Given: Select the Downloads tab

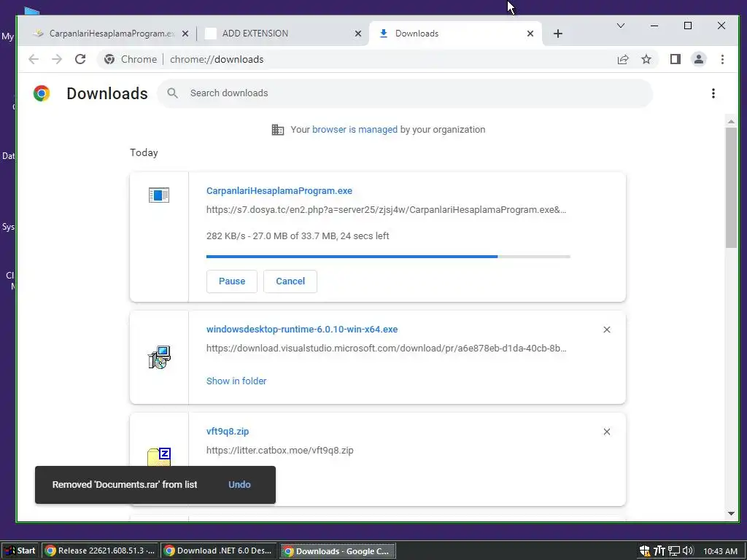Looking at the screenshot, I should 455,34.
